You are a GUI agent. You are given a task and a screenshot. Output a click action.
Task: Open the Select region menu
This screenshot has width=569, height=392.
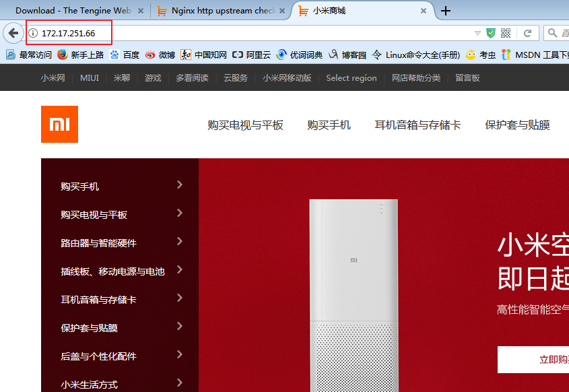[x=351, y=77]
